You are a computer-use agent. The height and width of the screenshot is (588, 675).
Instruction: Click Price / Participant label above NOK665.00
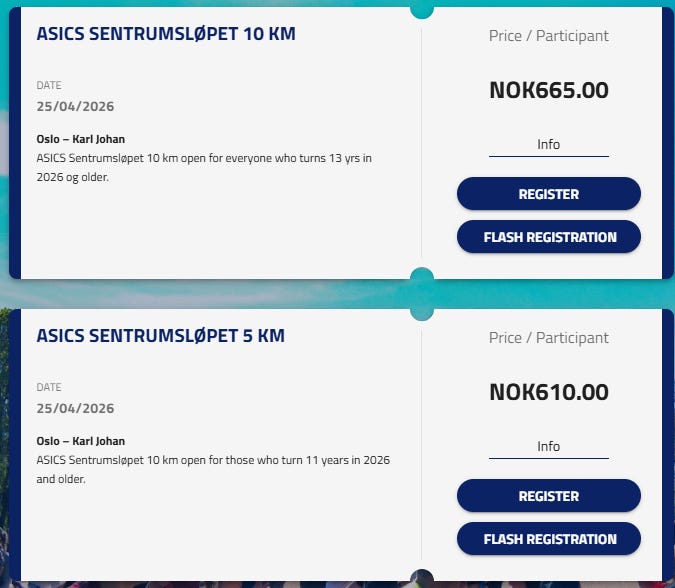tap(548, 36)
